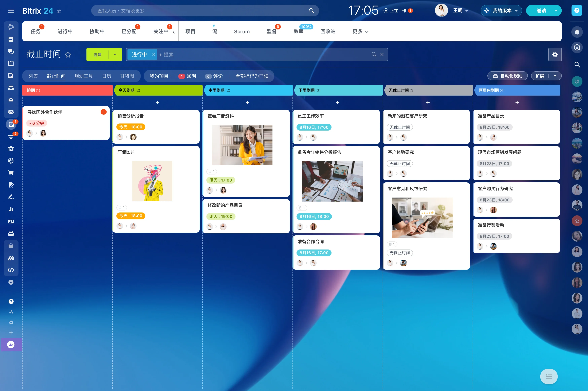Switch to 协助中 tab

97,31
